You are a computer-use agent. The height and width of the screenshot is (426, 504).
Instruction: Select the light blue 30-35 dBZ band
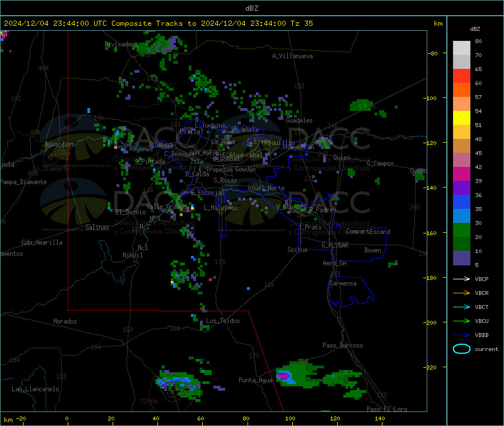461,216
